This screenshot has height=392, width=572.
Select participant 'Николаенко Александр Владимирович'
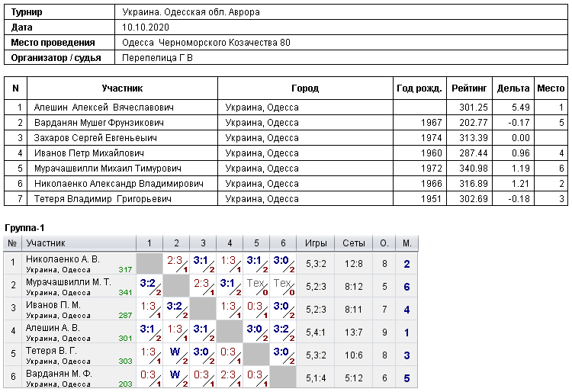click(118, 184)
